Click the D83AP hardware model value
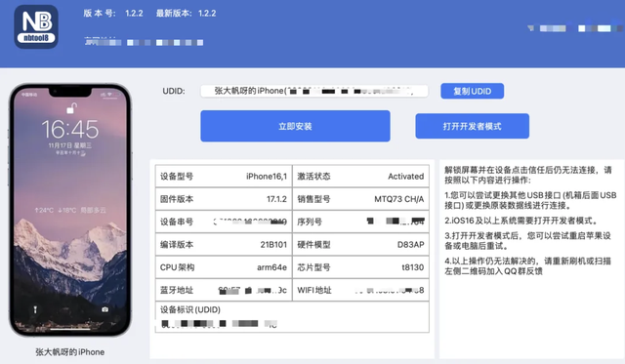625x364 pixels. tap(410, 245)
